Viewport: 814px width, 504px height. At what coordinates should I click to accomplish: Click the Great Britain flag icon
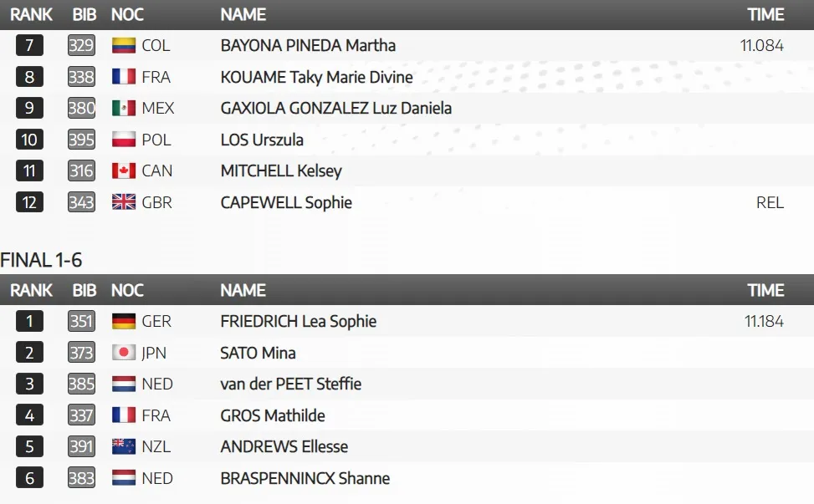[x=124, y=202]
